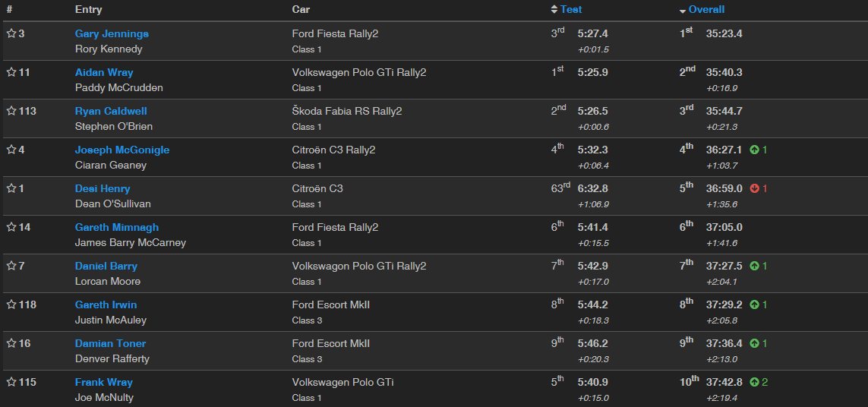The image size is (868, 407).
Task: Sort by Overall column header
Action: pos(706,9)
